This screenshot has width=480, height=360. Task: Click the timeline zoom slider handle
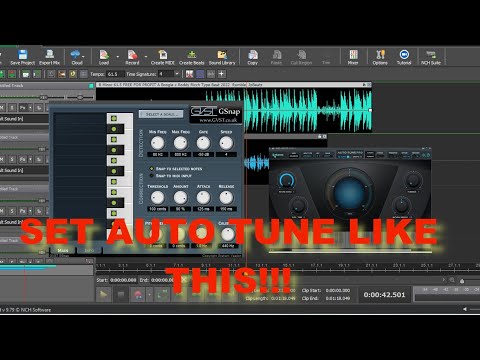click(x=462, y=281)
